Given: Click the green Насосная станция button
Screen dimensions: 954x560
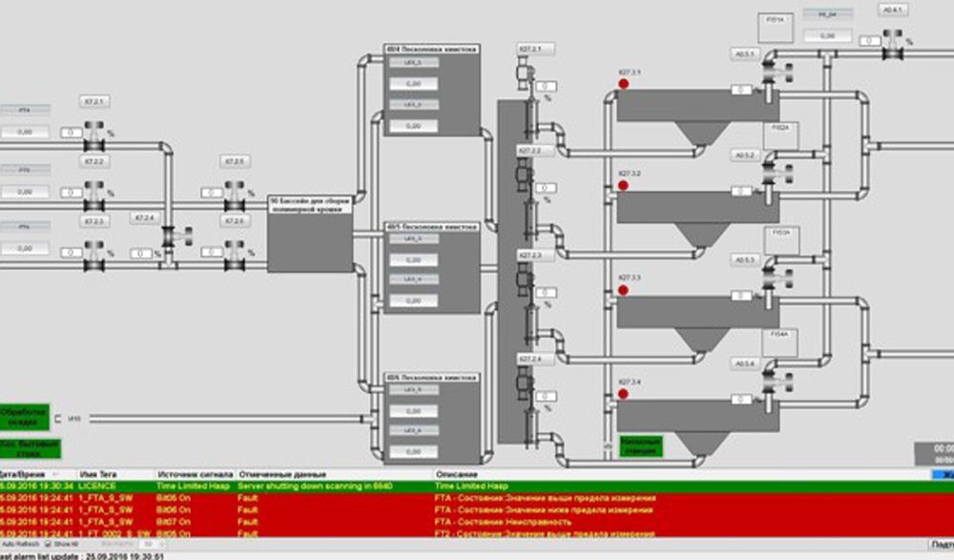Looking at the screenshot, I should click(x=641, y=446).
